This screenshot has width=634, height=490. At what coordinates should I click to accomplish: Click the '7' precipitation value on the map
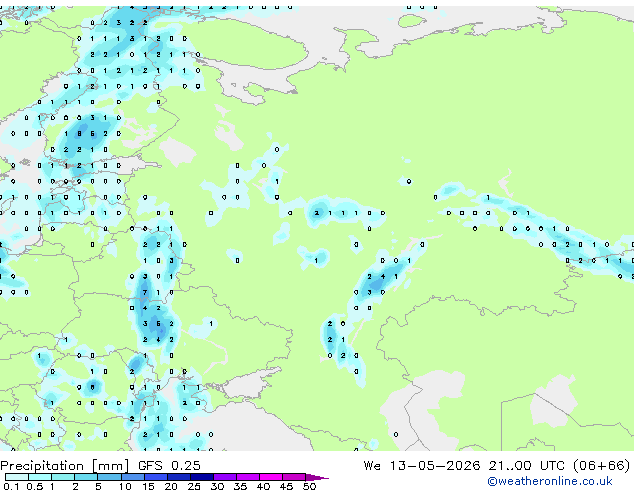click(145, 292)
